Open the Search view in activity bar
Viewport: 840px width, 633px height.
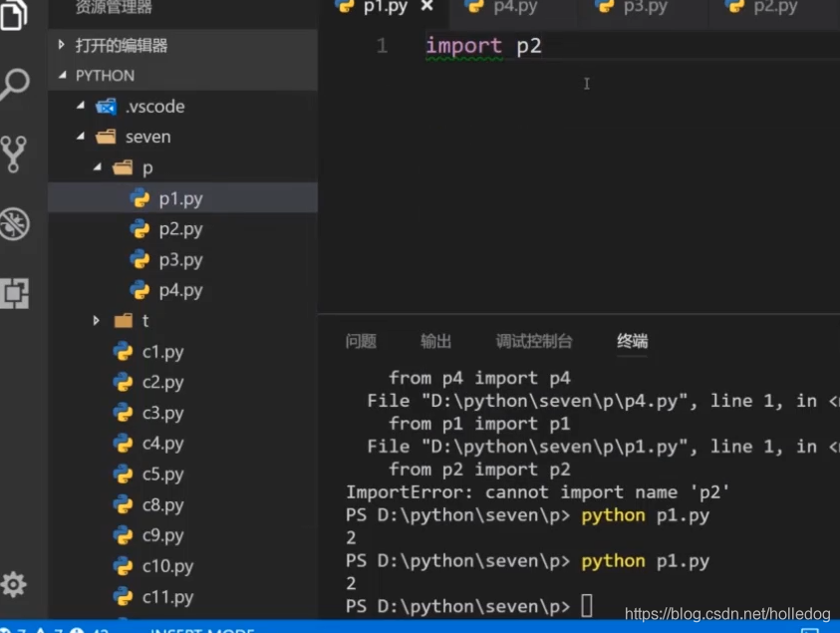(15, 84)
